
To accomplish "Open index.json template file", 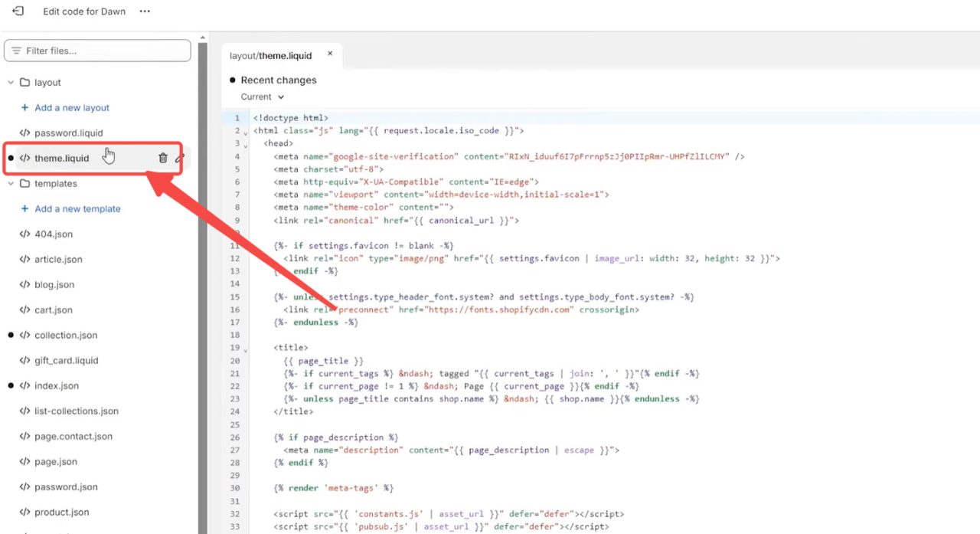I will [x=57, y=385].
